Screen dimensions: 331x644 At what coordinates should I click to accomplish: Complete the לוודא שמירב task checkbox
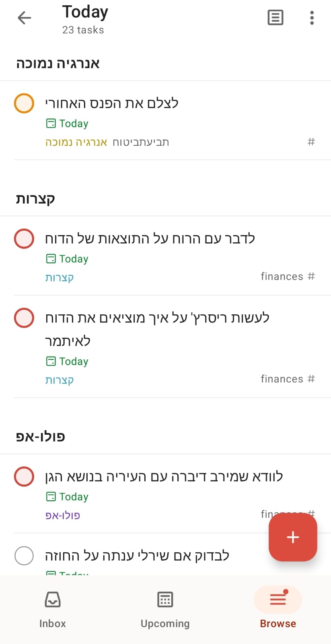(x=24, y=477)
